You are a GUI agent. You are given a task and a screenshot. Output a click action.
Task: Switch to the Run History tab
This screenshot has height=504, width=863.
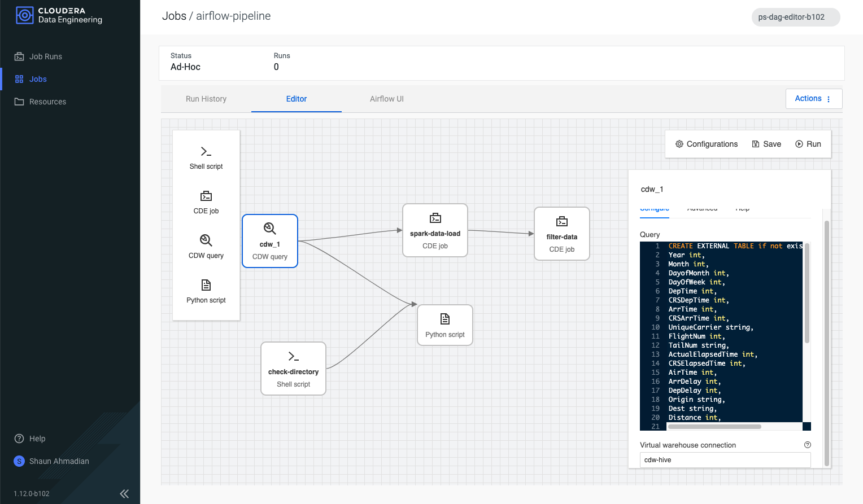206,99
